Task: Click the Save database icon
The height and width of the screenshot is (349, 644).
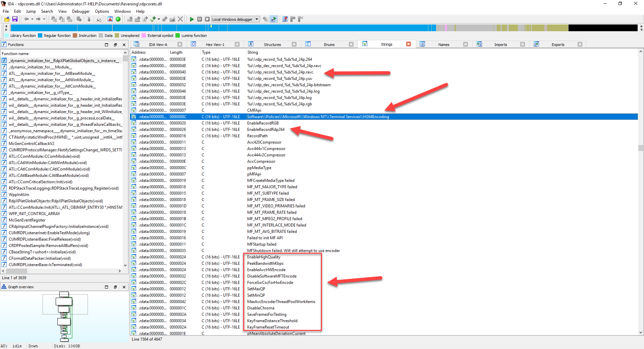Action: click(15, 19)
